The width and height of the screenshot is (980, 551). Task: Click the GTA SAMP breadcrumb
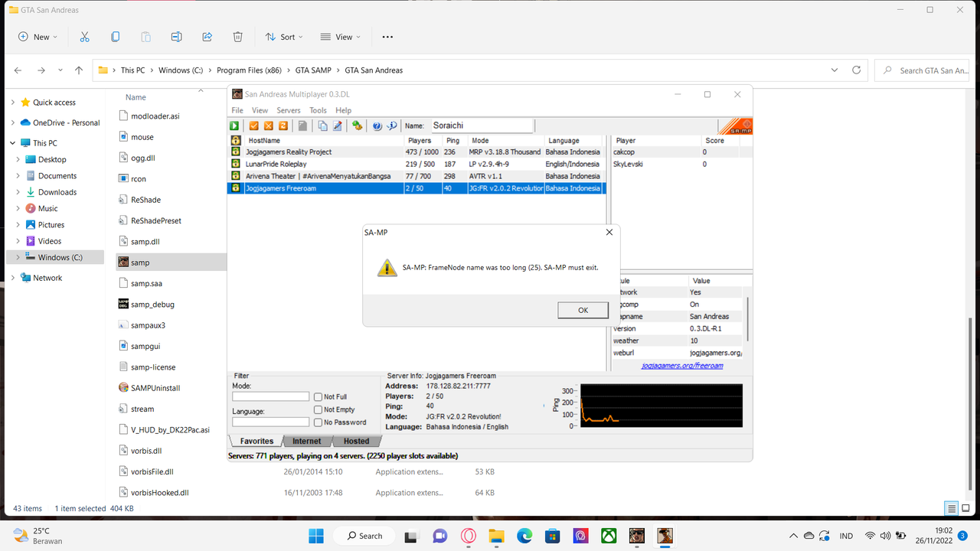pyautogui.click(x=313, y=70)
